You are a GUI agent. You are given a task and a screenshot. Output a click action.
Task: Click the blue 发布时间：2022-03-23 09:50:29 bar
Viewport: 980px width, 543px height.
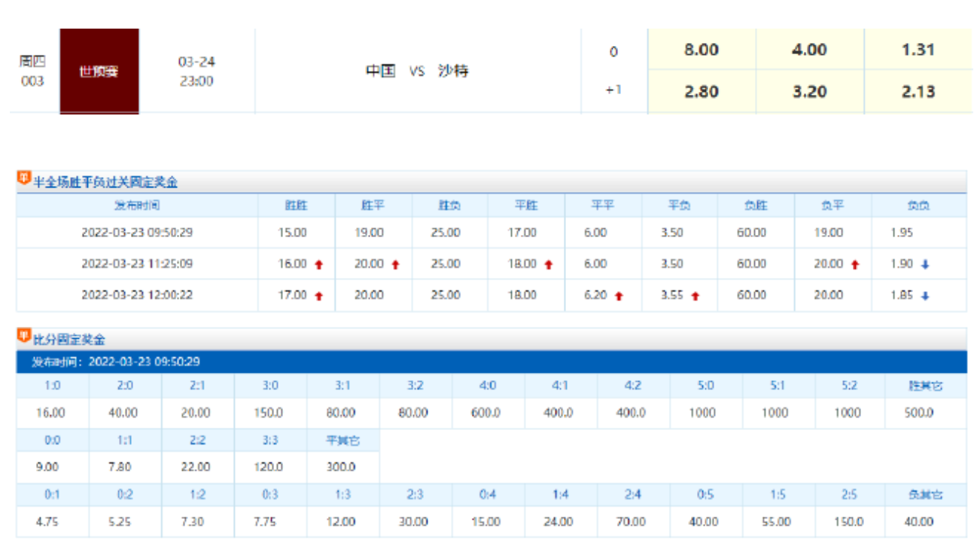click(492, 361)
